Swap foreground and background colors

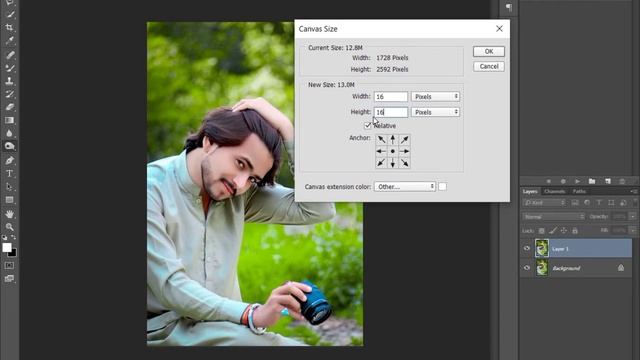click(x=13, y=237)
